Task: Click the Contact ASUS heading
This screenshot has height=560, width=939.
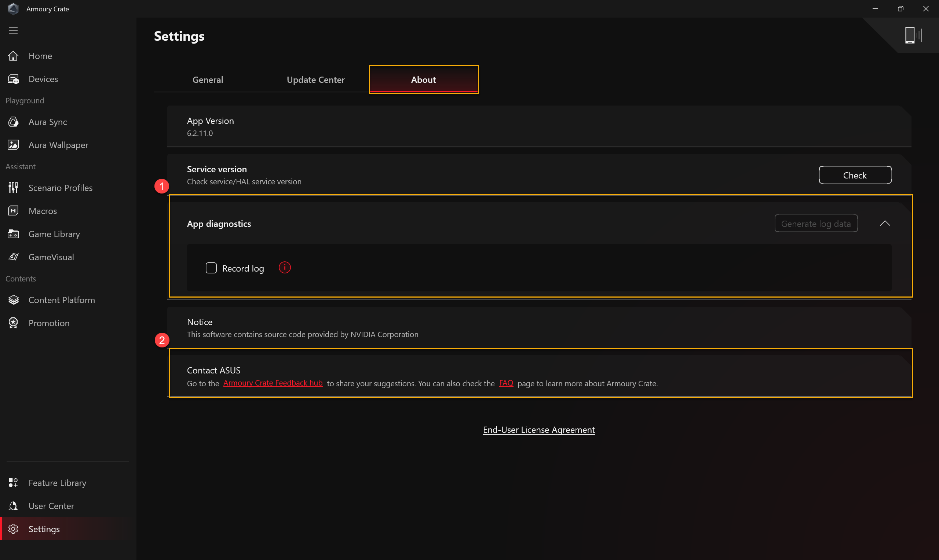Action: tap(214, 370)
